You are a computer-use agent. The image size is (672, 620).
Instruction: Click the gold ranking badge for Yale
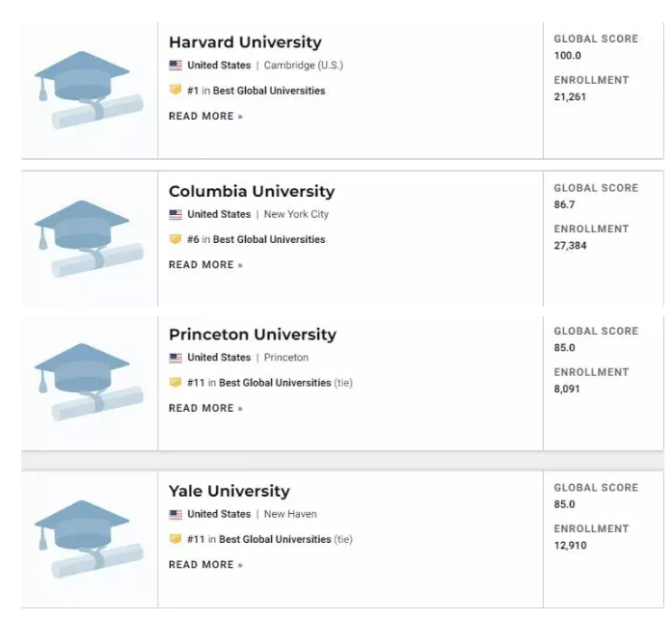175,539
